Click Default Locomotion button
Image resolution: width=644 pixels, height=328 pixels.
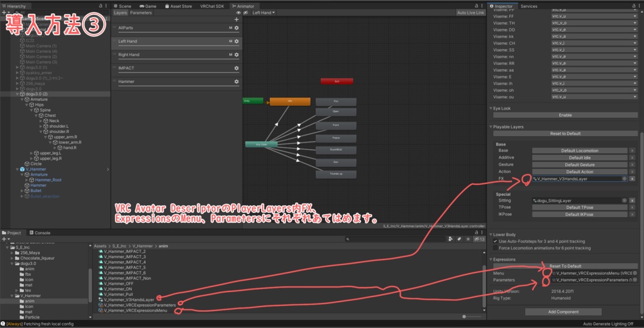point(579,151)
